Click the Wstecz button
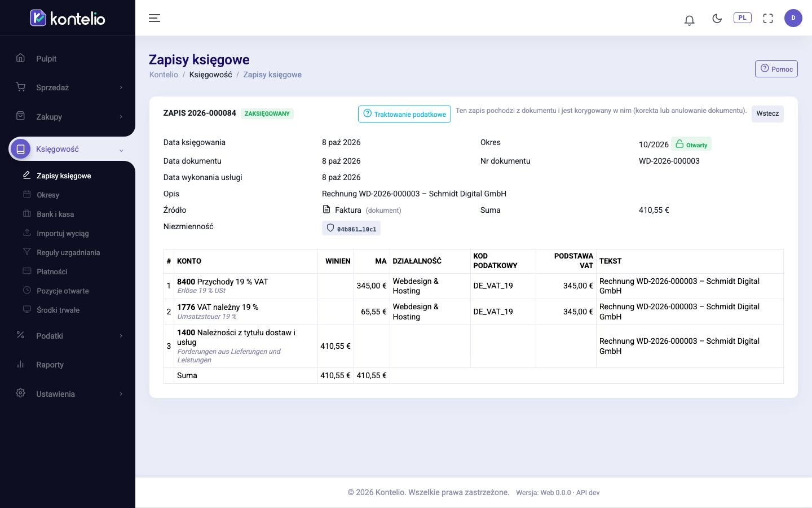 [x=767, y=114]
